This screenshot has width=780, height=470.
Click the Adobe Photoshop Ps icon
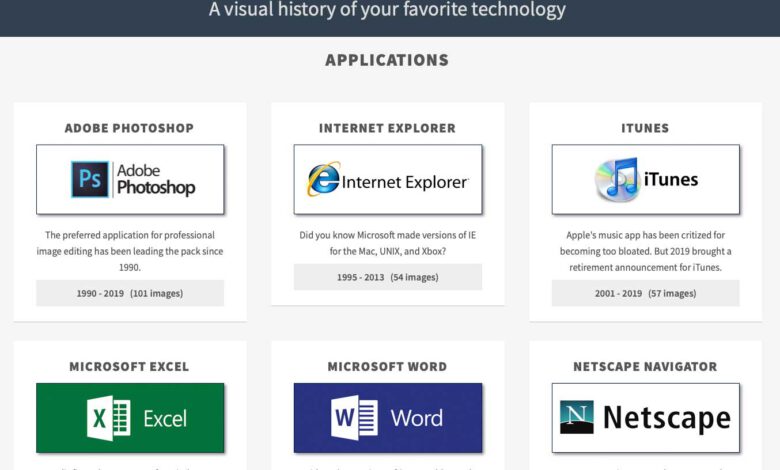coord(91,179)
